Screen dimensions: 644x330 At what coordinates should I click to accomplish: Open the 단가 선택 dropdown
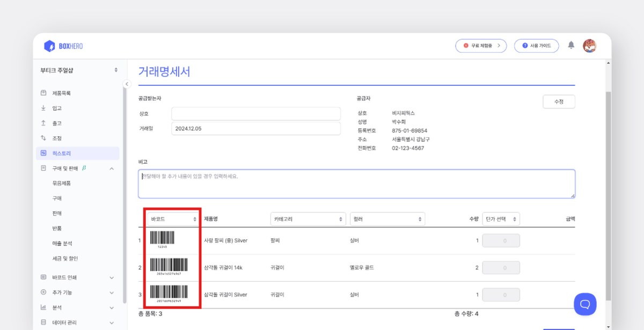[x=501, y=218]
